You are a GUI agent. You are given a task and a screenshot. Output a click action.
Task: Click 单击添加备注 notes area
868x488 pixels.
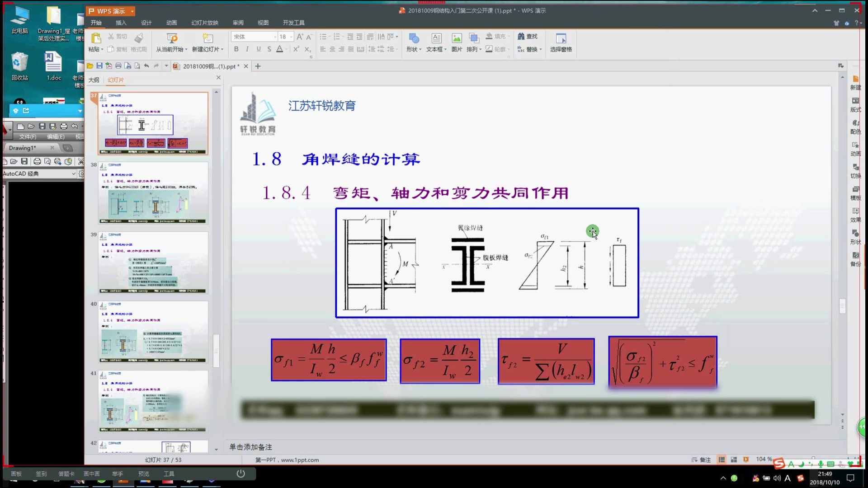250,447
